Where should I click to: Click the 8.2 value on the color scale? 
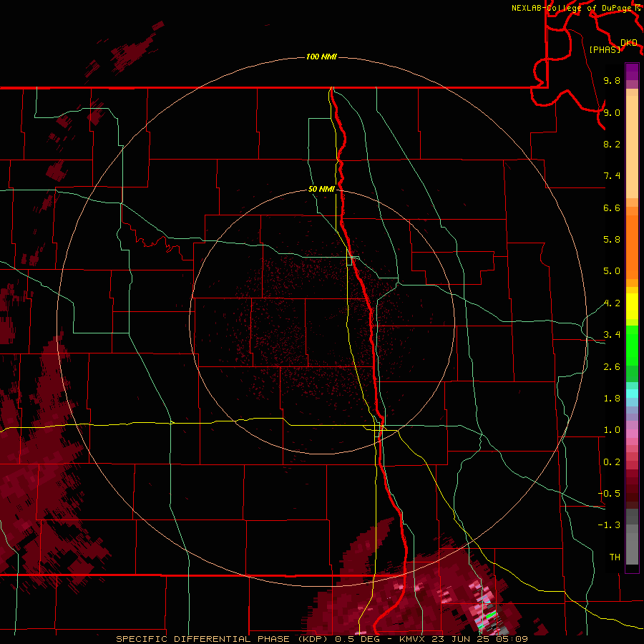click(x=612, y=144)
